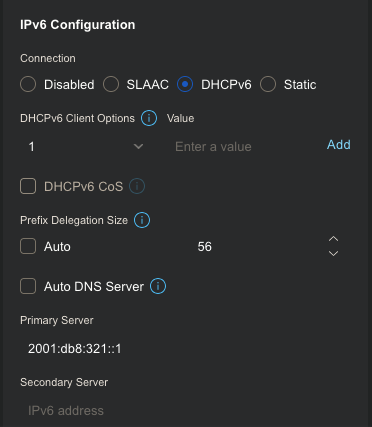This screenshot has width=372, height=427.
Task: Show info for DHCPv6 Client Options
Action: (x=149, y=118)
